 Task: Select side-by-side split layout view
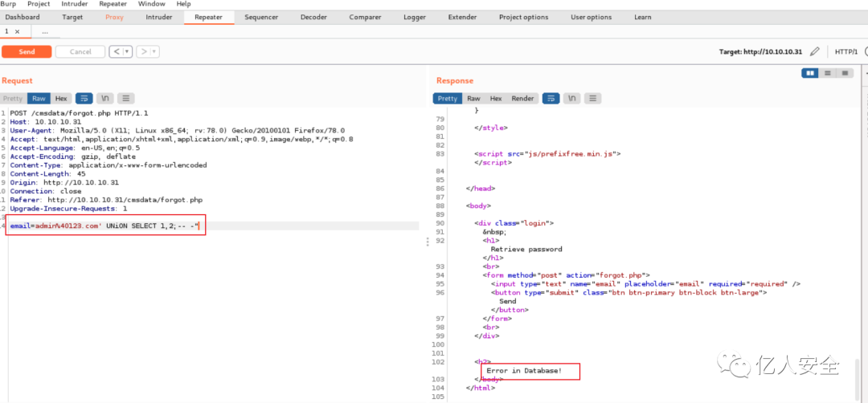[810, 73]
